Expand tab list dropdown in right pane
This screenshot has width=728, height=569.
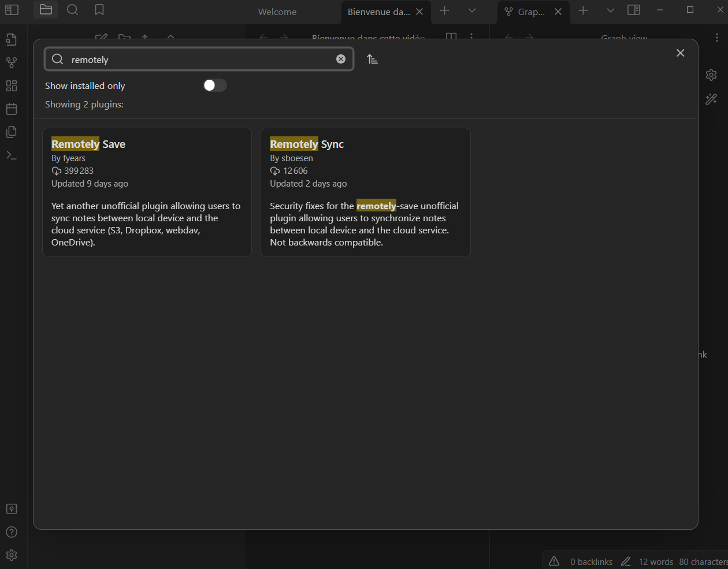point(611,10)
